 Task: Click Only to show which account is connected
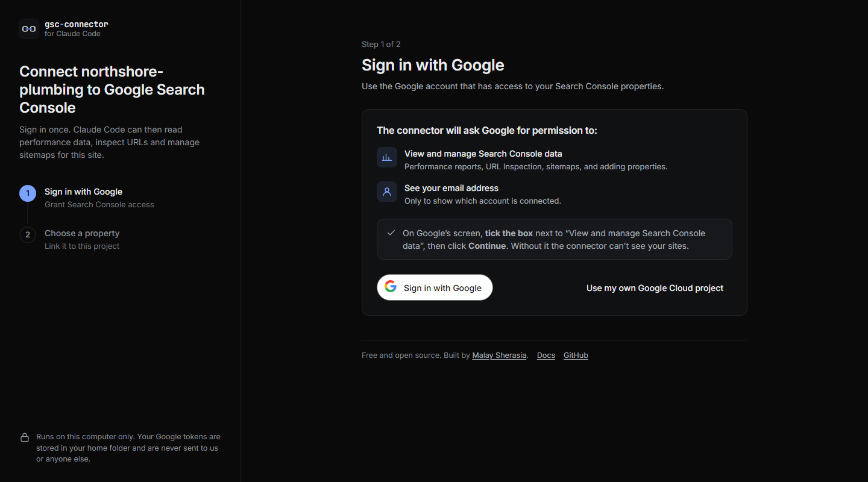pyautogui.click(x=483, y=201)
